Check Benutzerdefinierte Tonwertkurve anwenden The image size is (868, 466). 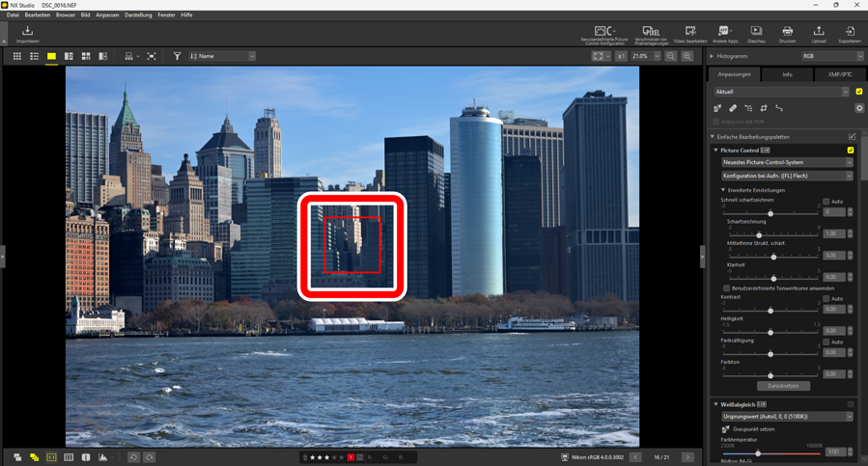coord(727,288)
